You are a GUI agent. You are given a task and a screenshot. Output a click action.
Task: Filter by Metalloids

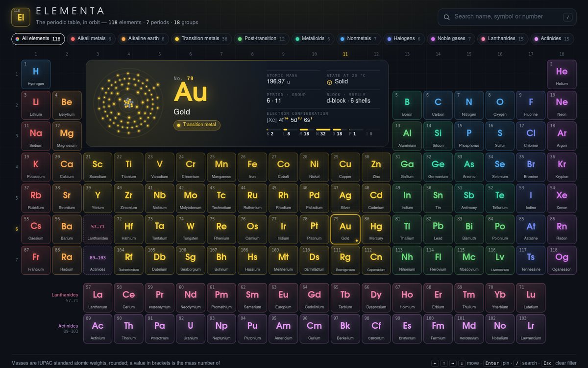[314, 39]
